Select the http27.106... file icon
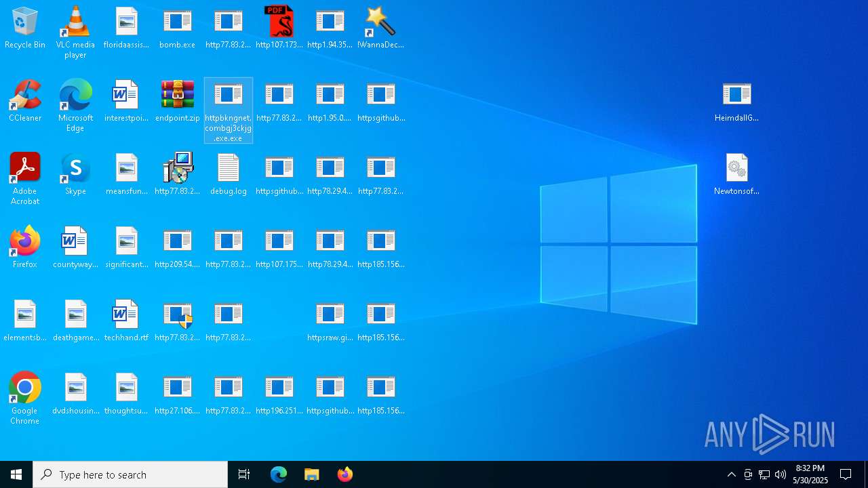 tap(178, 394)
